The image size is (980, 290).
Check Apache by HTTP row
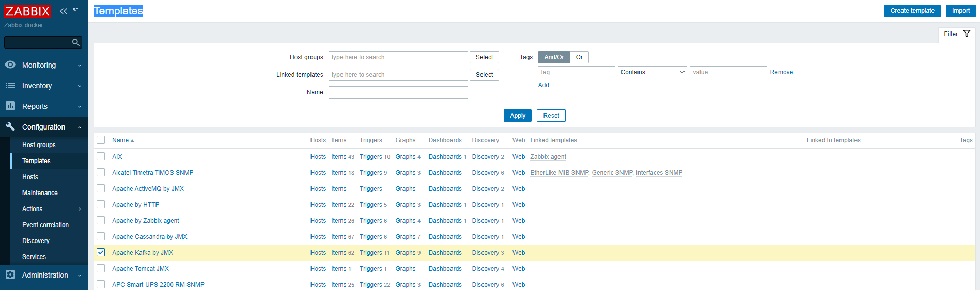[x=101, y=204]
